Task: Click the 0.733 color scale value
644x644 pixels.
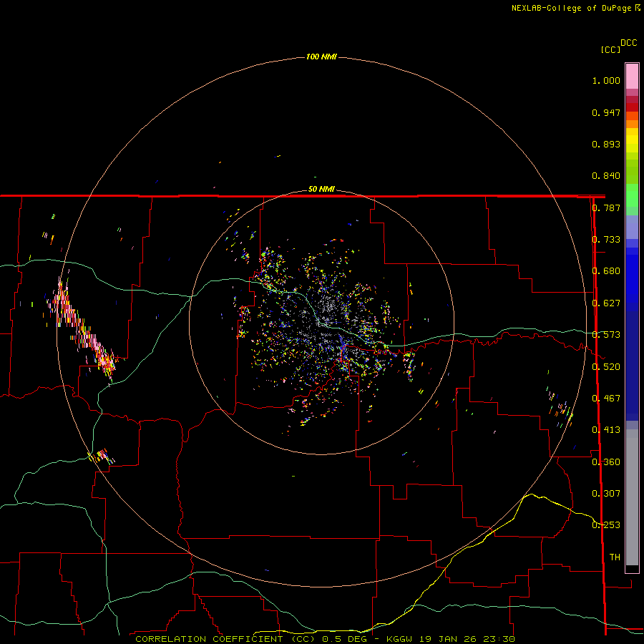Action: [606, 240]
